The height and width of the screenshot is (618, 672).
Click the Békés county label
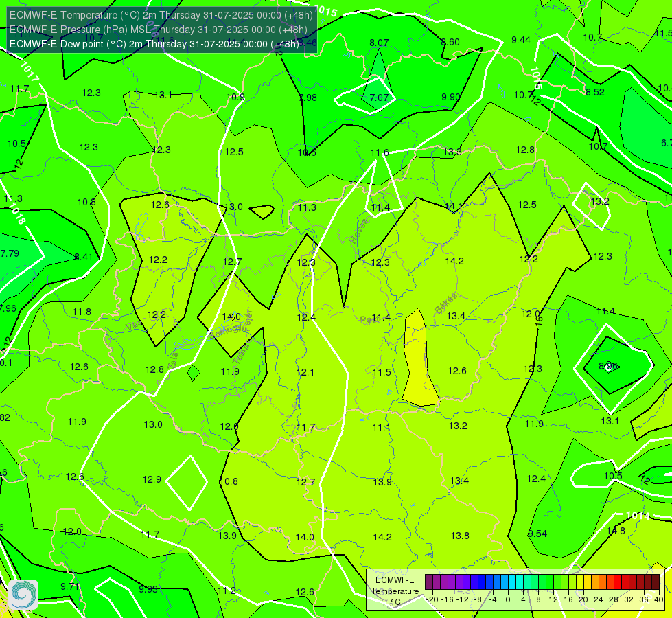click(x=445, y=304)
